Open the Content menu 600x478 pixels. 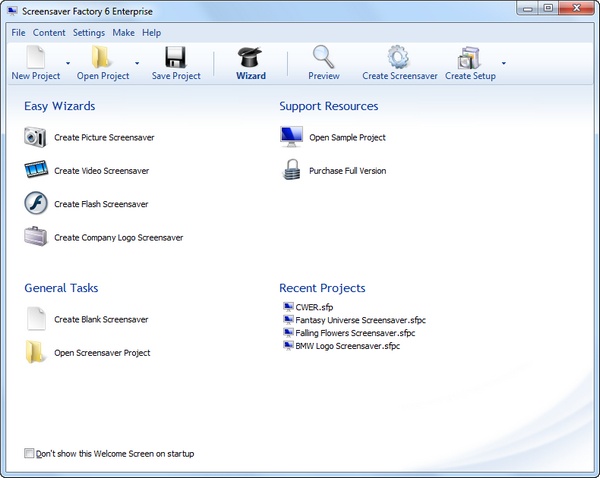[x=49, y=33]
